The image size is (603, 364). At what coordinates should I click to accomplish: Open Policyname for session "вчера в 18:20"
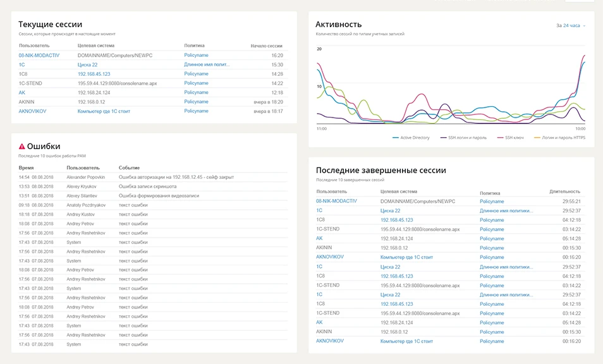196,102
